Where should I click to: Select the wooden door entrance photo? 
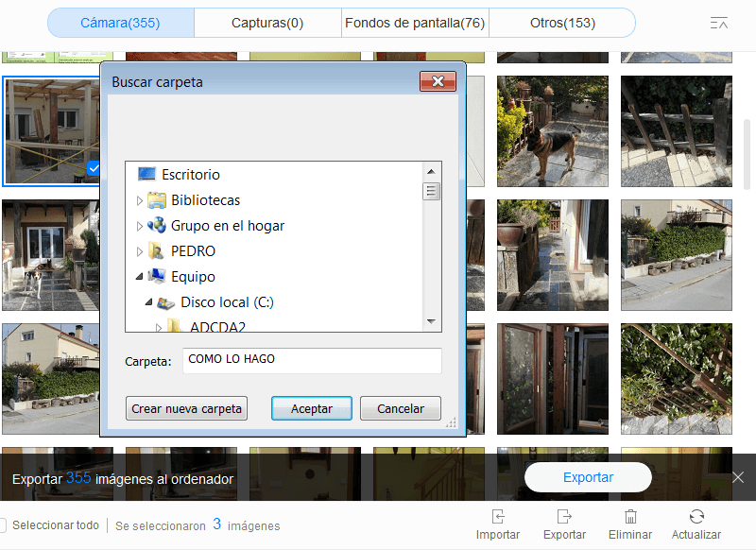tap(553, 379)
